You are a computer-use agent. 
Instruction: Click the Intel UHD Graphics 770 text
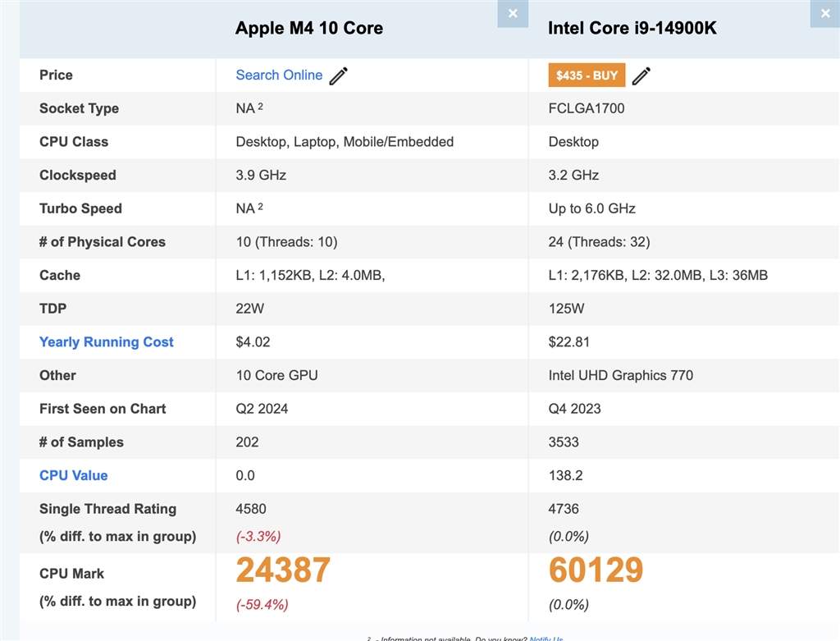[x=621, y=375]
